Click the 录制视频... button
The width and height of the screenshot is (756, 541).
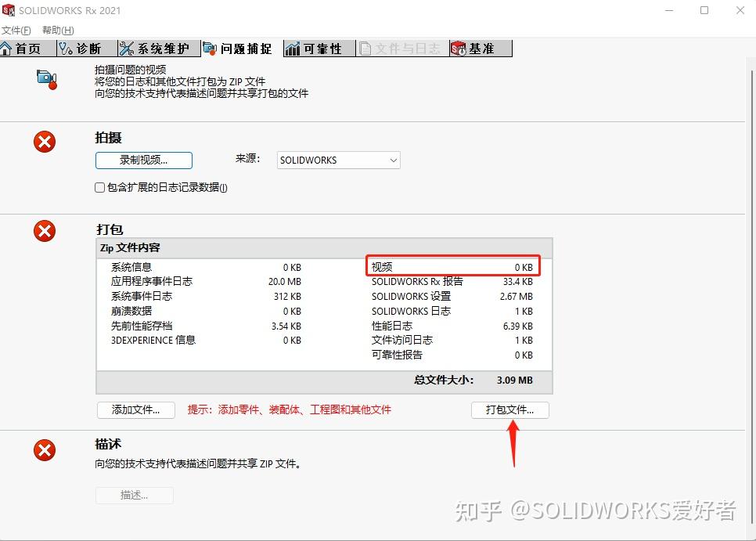pos(144,160)
